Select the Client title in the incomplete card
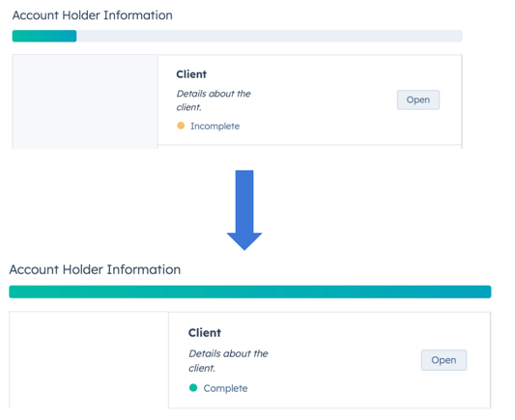 point(191,74)
